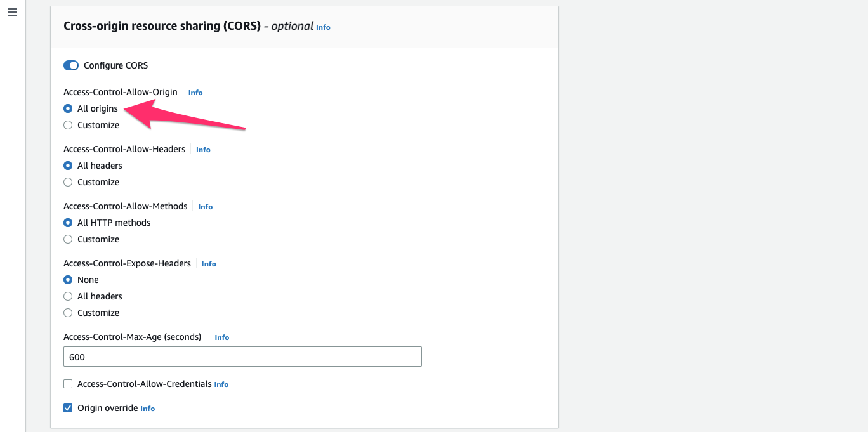Select None under Access-Control-Expose-Headers

click(68, 280)
